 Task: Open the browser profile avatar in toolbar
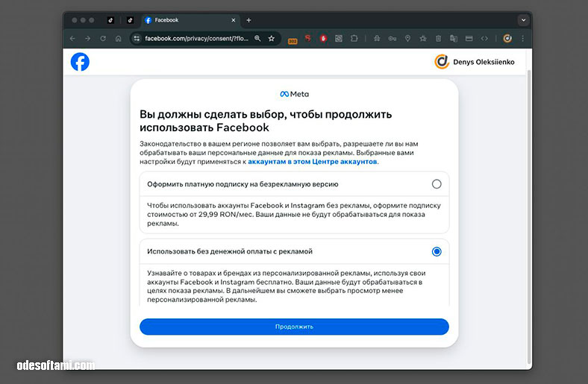tap(507, 38)
